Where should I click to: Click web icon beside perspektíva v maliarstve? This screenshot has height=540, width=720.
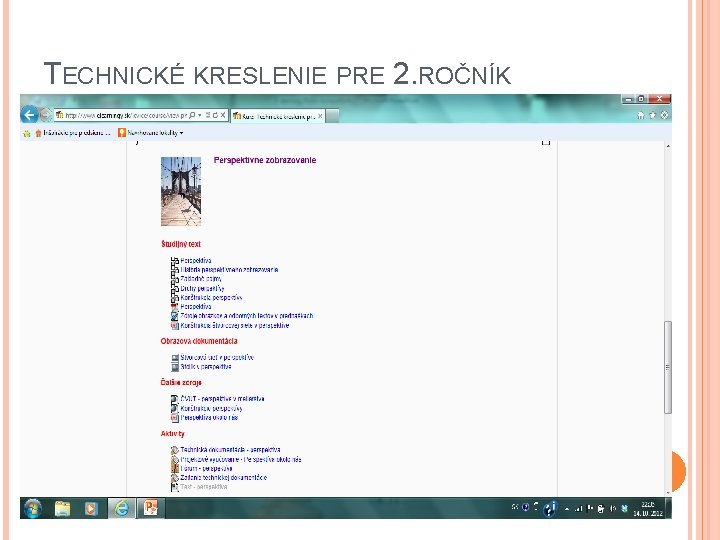[174, 399]
